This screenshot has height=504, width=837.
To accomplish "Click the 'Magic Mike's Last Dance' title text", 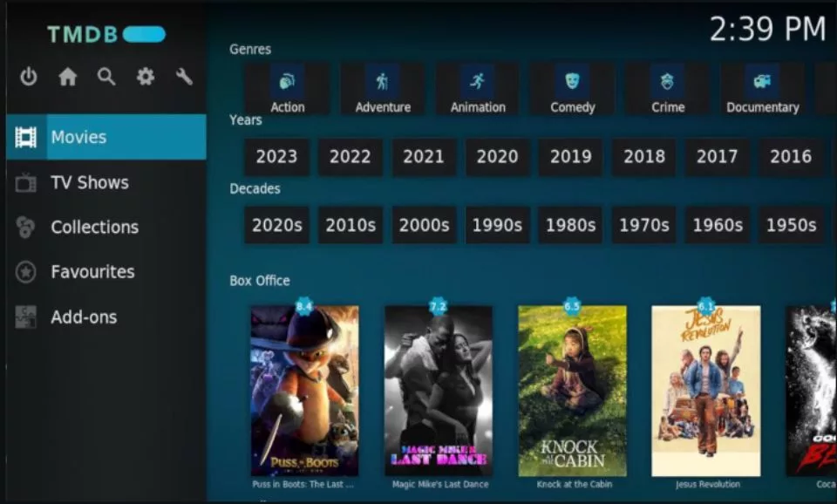I will click(439, 484).
